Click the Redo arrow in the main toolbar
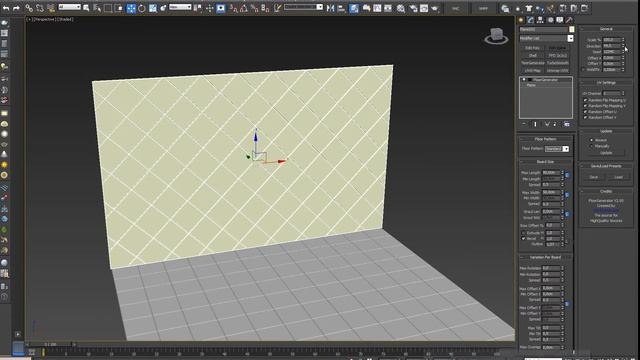This screenshot has height=360, width=640. tap(16, 8)
